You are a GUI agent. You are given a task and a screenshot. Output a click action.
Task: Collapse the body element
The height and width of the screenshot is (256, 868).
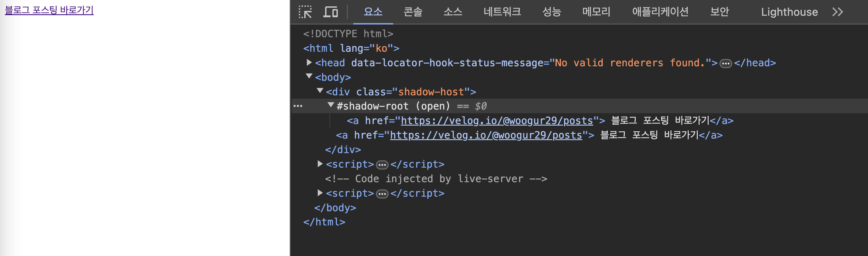(x=309, y=76)
